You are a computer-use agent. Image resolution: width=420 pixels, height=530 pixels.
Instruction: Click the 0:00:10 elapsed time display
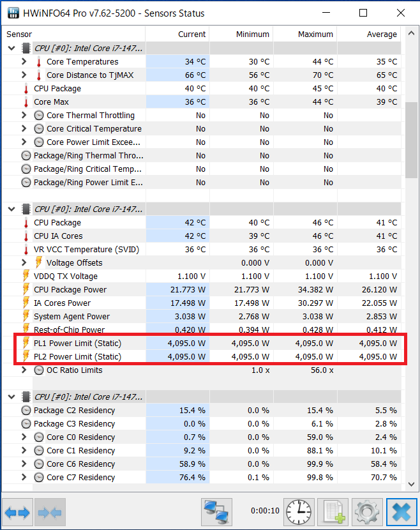[265, 511]
